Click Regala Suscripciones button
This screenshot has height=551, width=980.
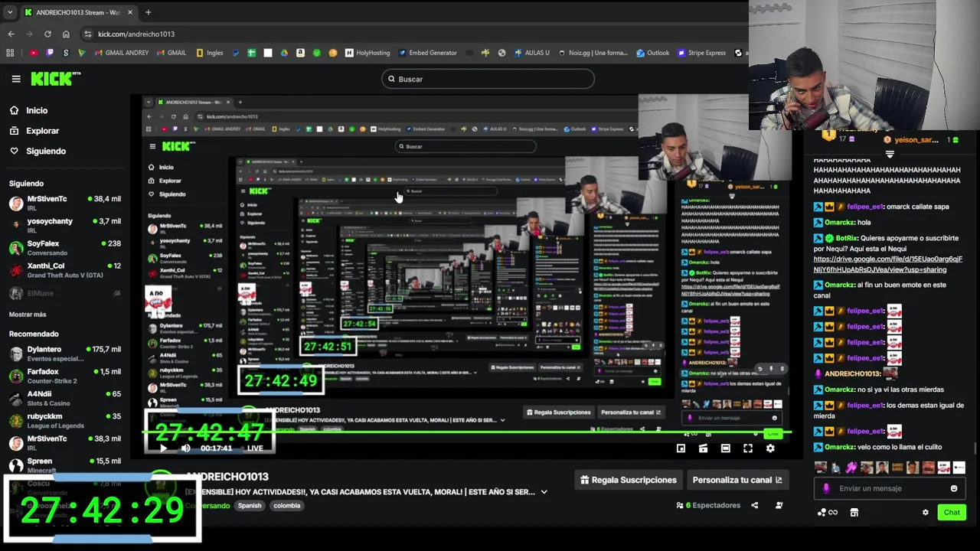[x=629, y=480]
